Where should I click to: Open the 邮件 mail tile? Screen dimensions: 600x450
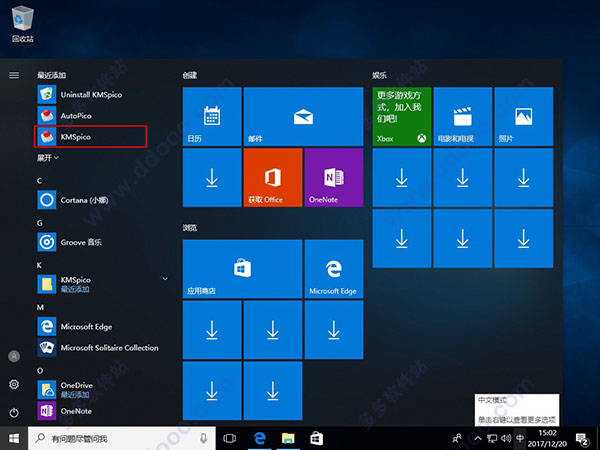coord(303,117)
